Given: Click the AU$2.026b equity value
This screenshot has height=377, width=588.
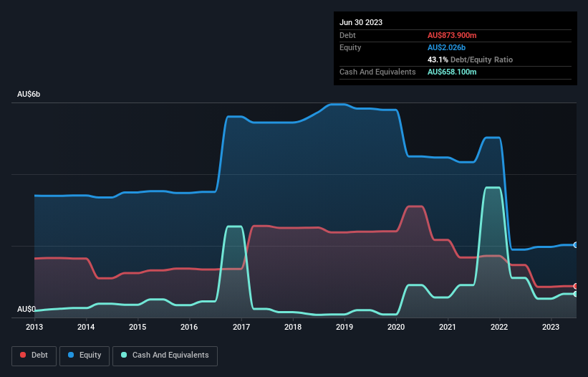Looking at the screenshot, I should (446, 47).
